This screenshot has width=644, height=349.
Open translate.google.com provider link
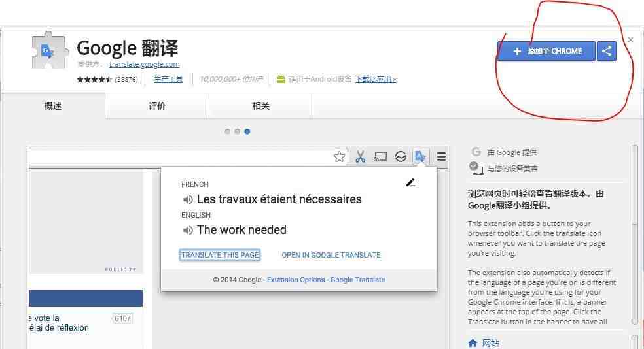[144, 65]
